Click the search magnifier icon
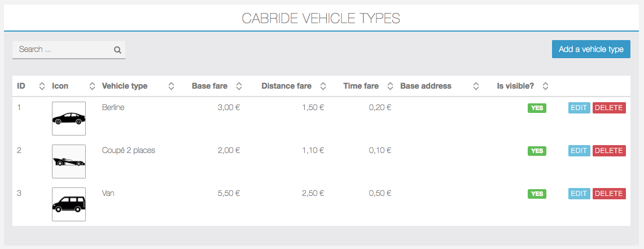 coord(117,50)
